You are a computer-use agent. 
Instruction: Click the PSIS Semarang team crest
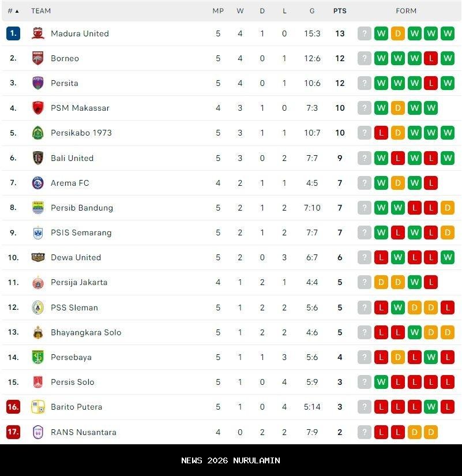point(37,233)
